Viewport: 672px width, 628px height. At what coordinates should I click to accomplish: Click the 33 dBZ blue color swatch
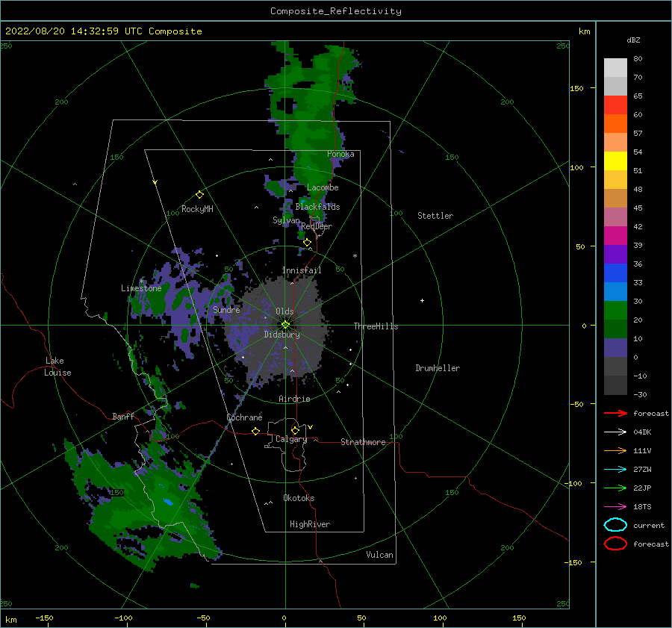pos(615,273)
